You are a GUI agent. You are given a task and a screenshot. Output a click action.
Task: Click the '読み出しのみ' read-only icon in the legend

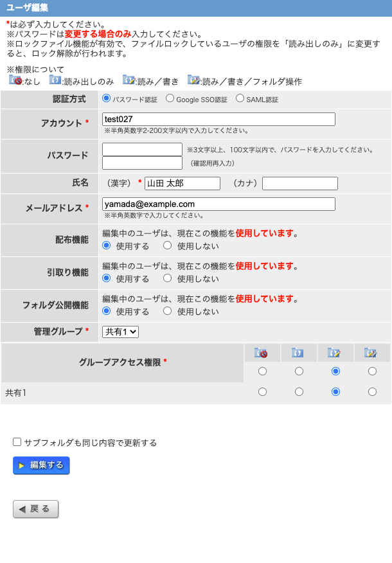click(x=55, y=80)
